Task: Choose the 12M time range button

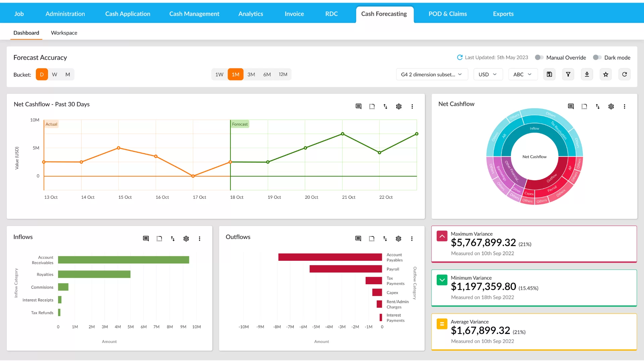Action: 283,74
